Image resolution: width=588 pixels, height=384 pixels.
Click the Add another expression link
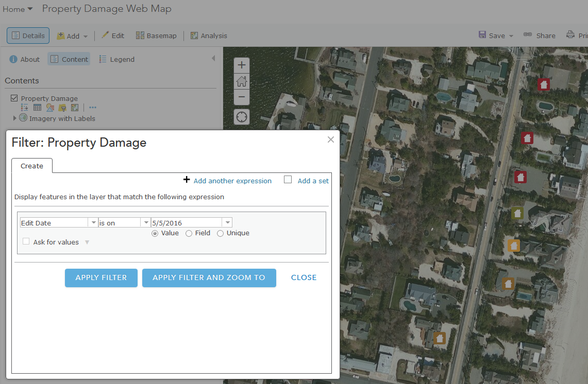point(232,181)
